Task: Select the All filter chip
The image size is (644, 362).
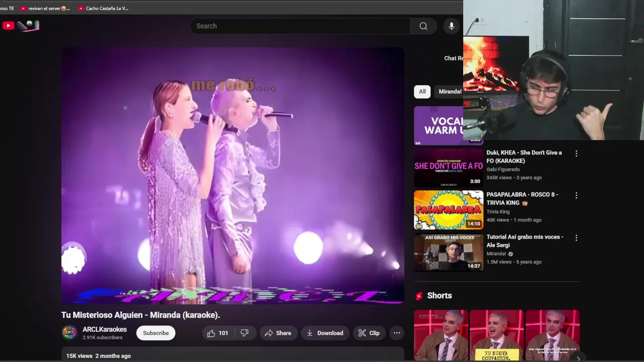Action: [422, 92]
